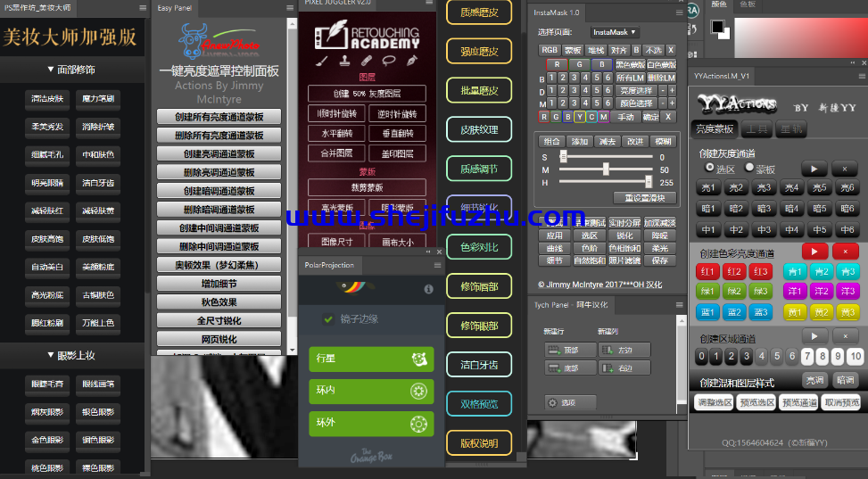
Task: Open the 色板 tab
Action: coord(748,4)
